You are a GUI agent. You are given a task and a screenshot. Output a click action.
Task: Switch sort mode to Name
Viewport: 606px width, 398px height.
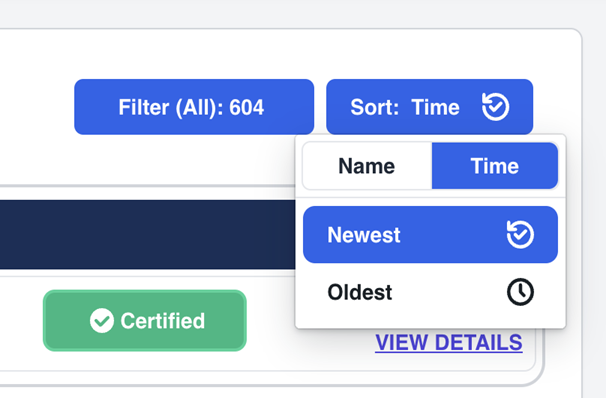[367, 166]
